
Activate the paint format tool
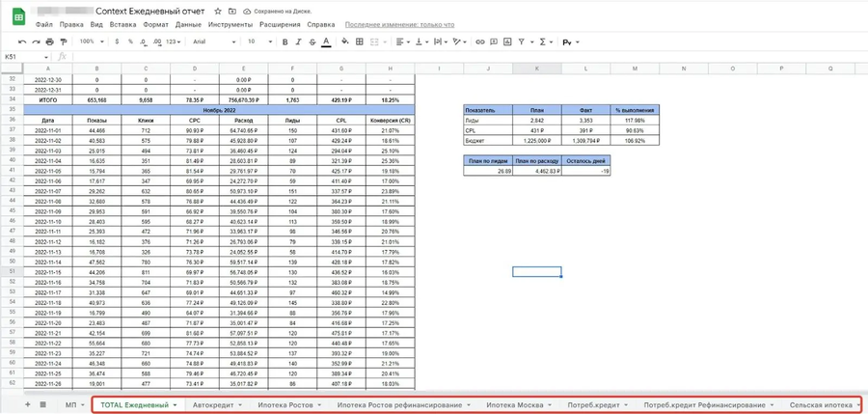pyautogui.click(x=63, y=41)
